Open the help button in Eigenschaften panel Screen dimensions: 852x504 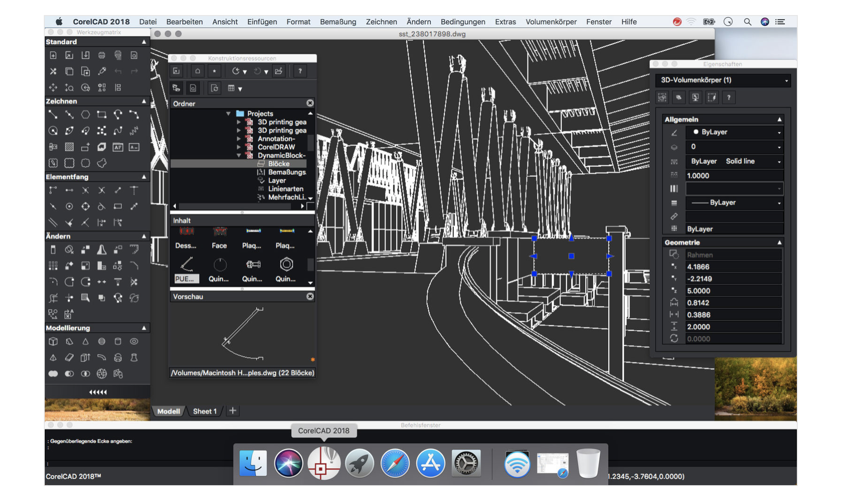click(x=729, y=98)
